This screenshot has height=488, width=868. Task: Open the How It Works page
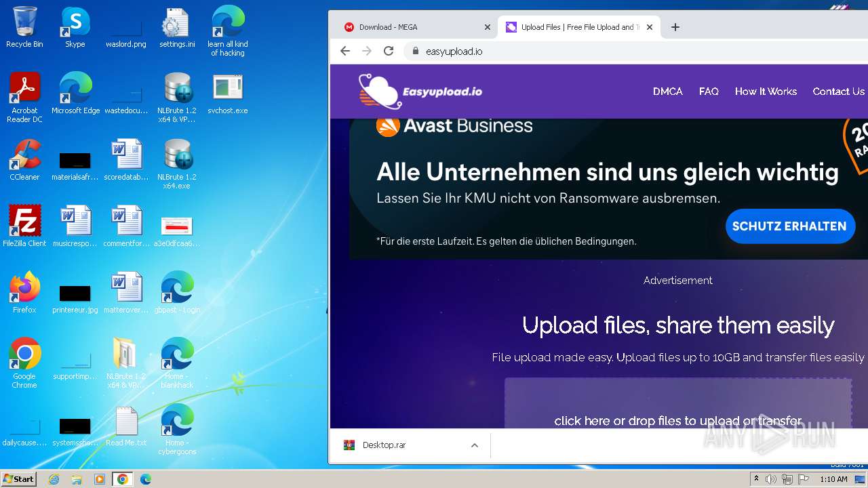pyautogui.click(x=766, y=91)
